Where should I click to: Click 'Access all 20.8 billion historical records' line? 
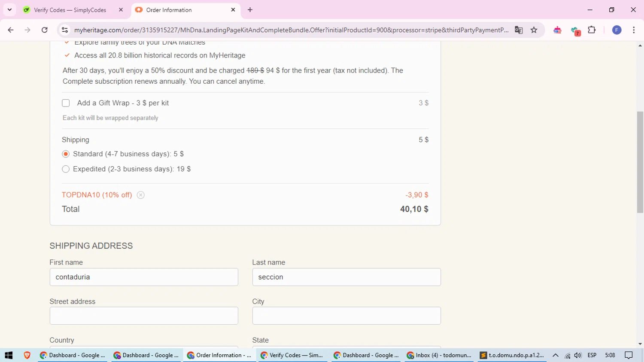[x=160, y=55]
